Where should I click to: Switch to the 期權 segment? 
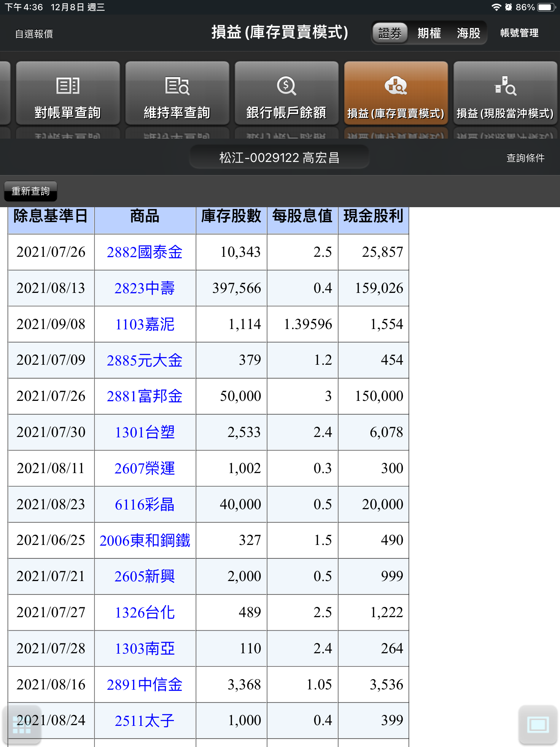pyautogui.click(x=429, y=33)
